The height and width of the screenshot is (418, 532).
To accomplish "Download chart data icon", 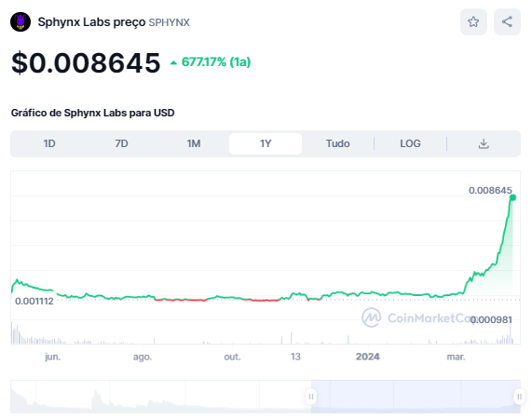I will [484, 143].
